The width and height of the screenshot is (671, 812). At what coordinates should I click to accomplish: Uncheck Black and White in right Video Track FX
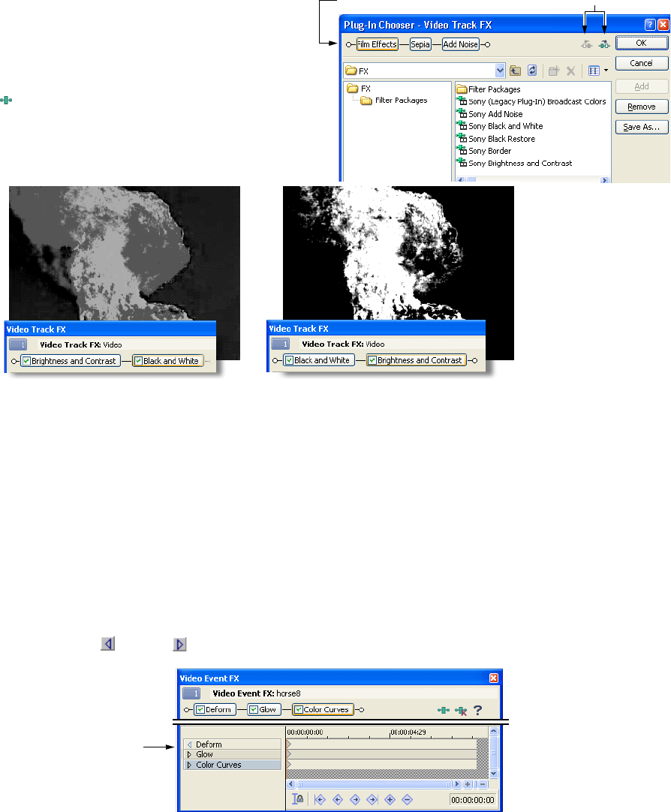(x=290, y=360)
